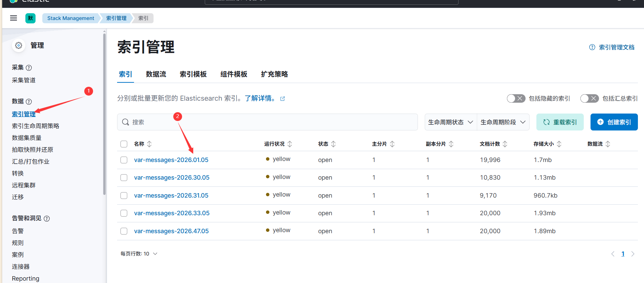The height and width of the screenshot is (283, 644).
Task: Enable 包括隐藏的索引 toggle
Action: pyautogui.click(x=516, y=99)
